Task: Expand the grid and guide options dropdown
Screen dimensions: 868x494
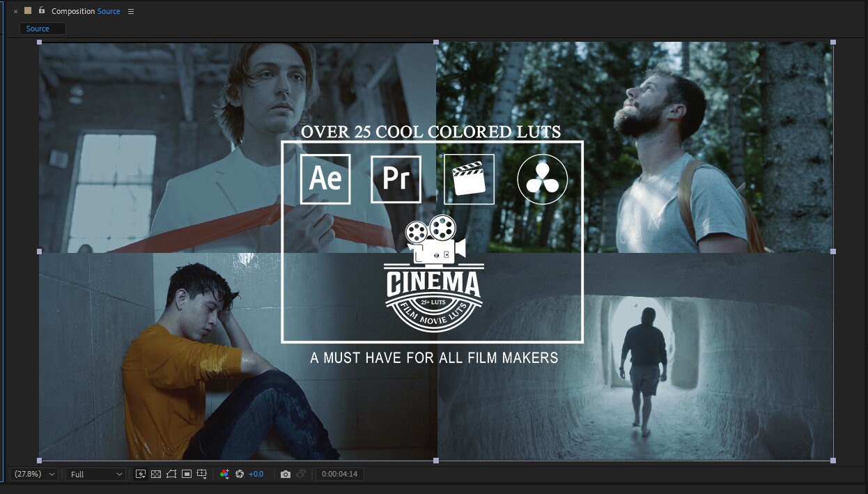Action: pos(202,474)
